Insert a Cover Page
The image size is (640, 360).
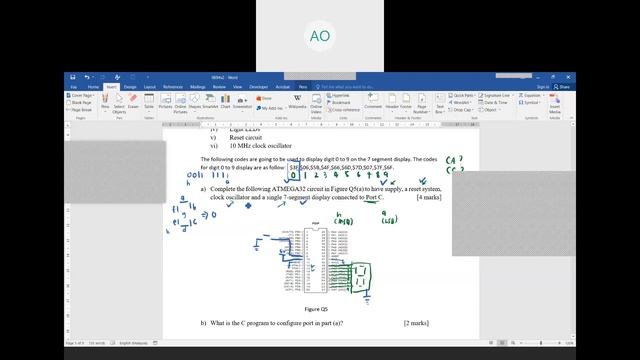pos(80,96)
